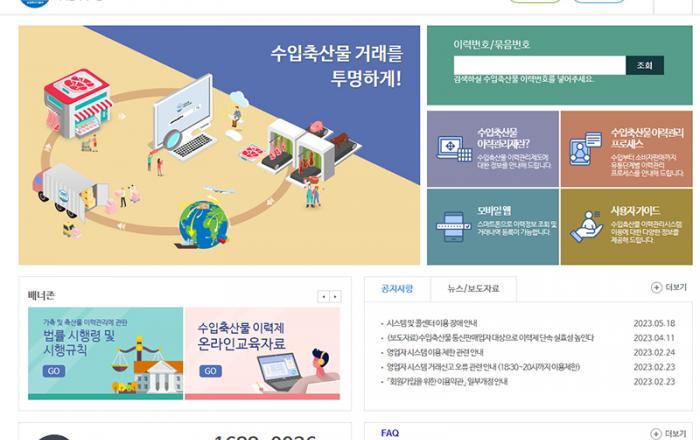Screen dimensions: 700x440
Task: Switch to the 뉴스/보도자료 tab
Action: tap(474, 289)
